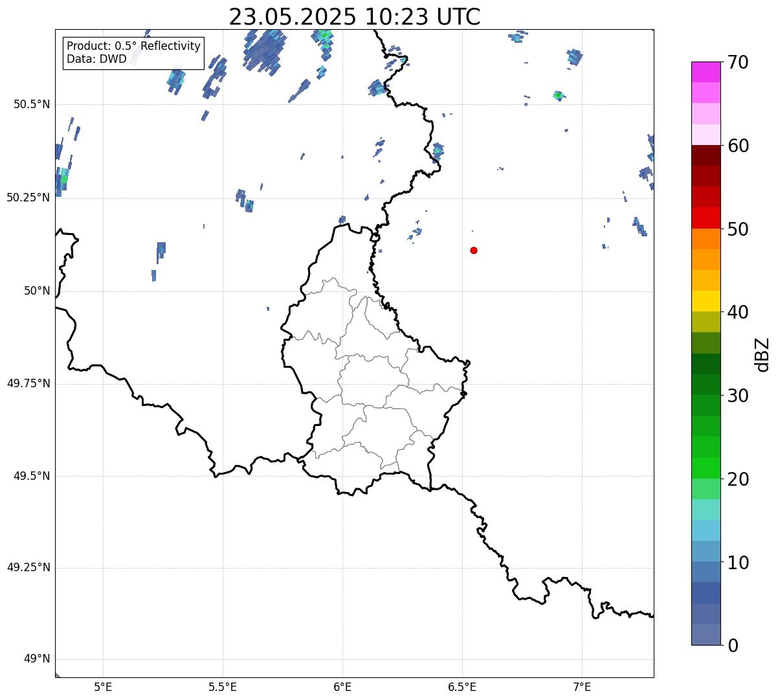This screenshot has height=700, width=778.
Task: Click the "Product: 0.5° Reflectivity" text
Action: [x=134, y=47]
